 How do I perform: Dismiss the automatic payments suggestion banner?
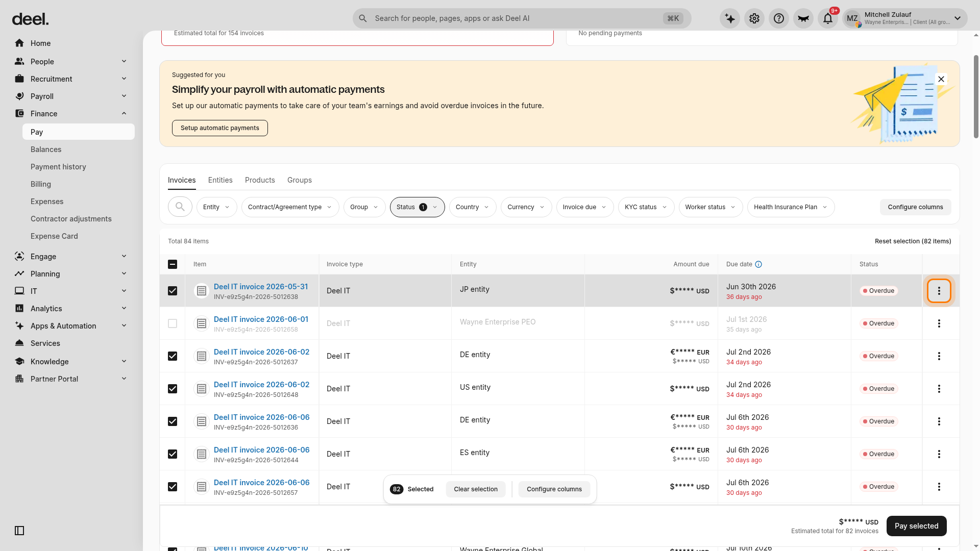point(941,79)
